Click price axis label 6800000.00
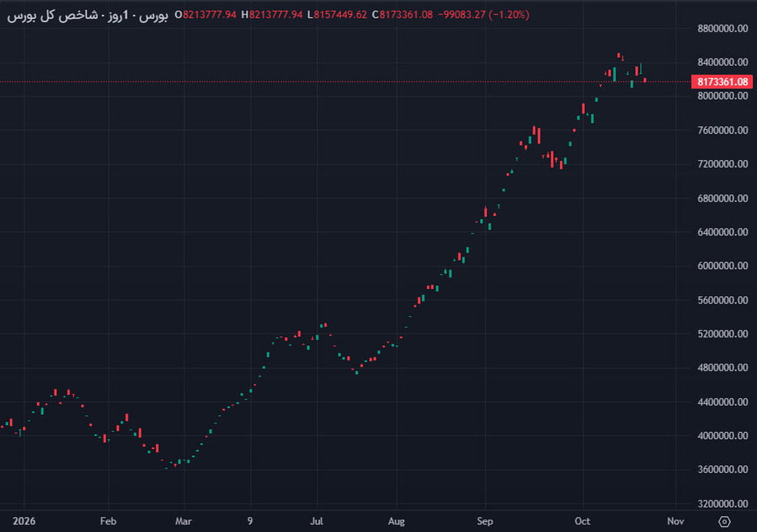Viewport: 757px width, 532px height. pos(722,198)
